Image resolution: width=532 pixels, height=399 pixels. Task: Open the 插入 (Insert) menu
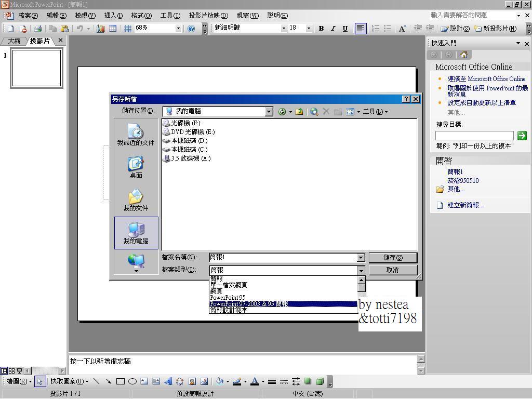tap(113, 16)
